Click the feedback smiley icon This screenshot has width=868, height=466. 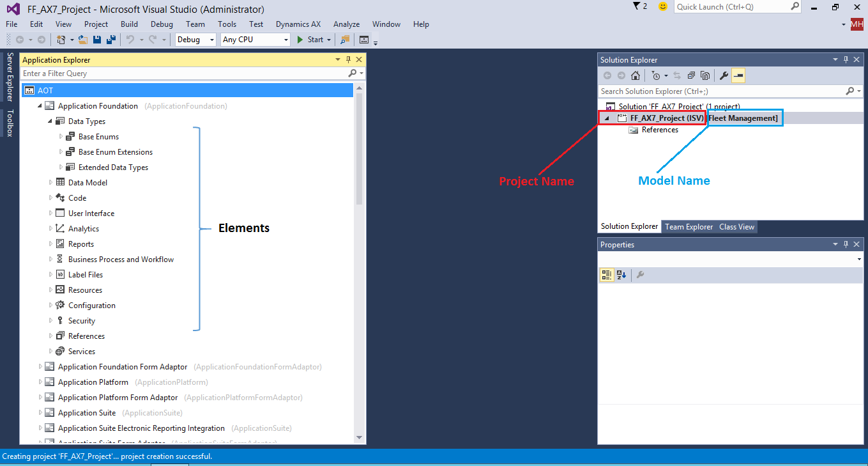(x=663, y=6)
